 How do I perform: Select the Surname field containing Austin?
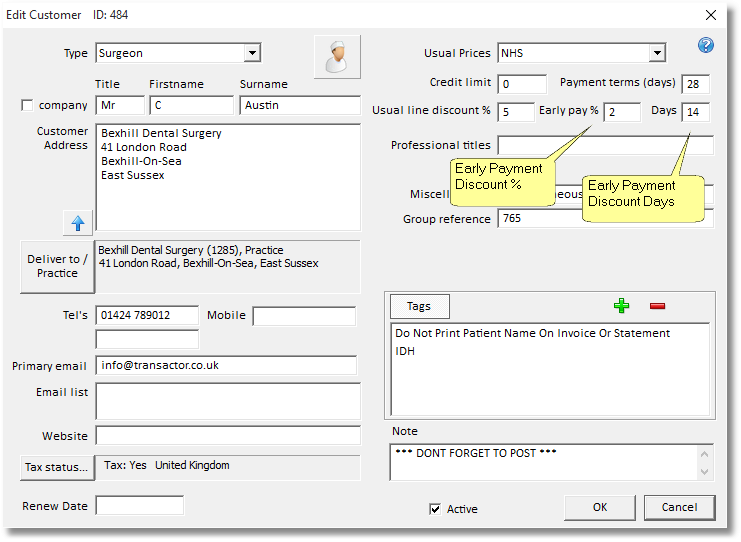coord(299,105)
